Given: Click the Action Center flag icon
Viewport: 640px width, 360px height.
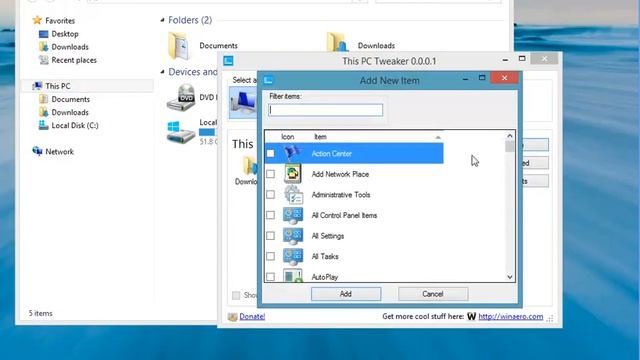Looking at the screenshot, I should click(x=293, y=153).
